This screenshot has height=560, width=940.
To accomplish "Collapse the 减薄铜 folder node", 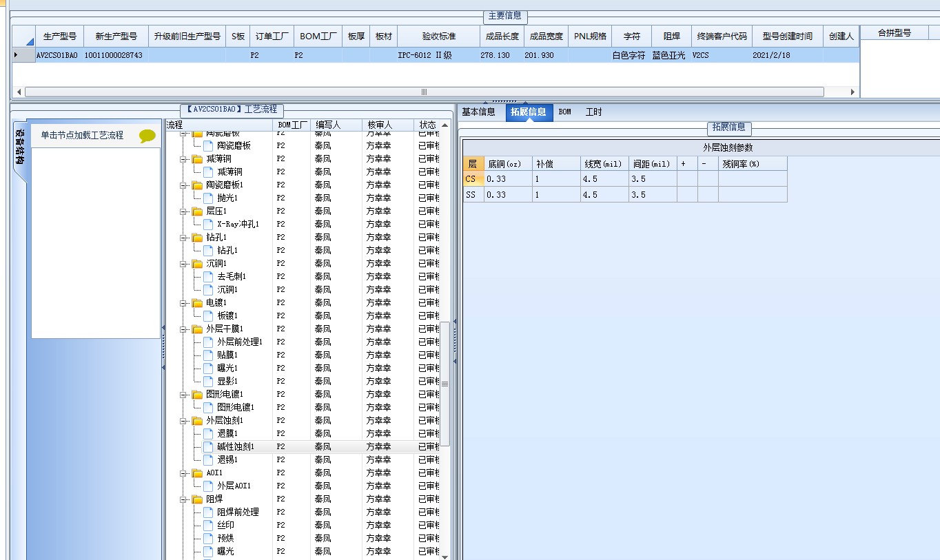I will coord(184,159).
